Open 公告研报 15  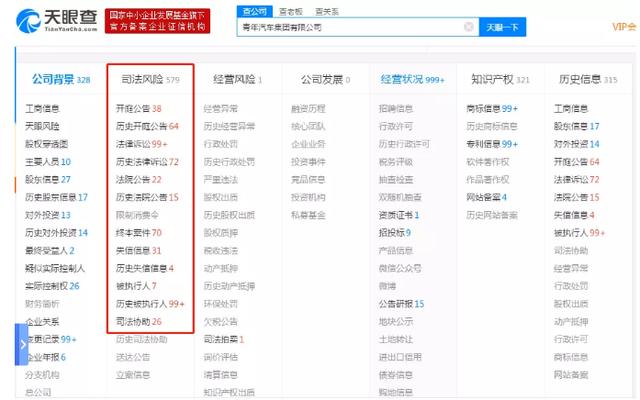(x=402, y=304)
